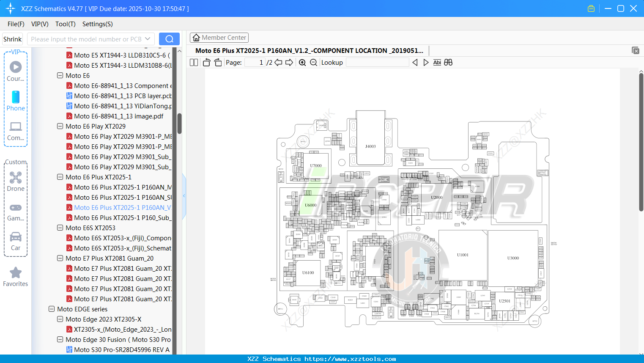Collapse the left panel with the side handle

pos(184,196)
